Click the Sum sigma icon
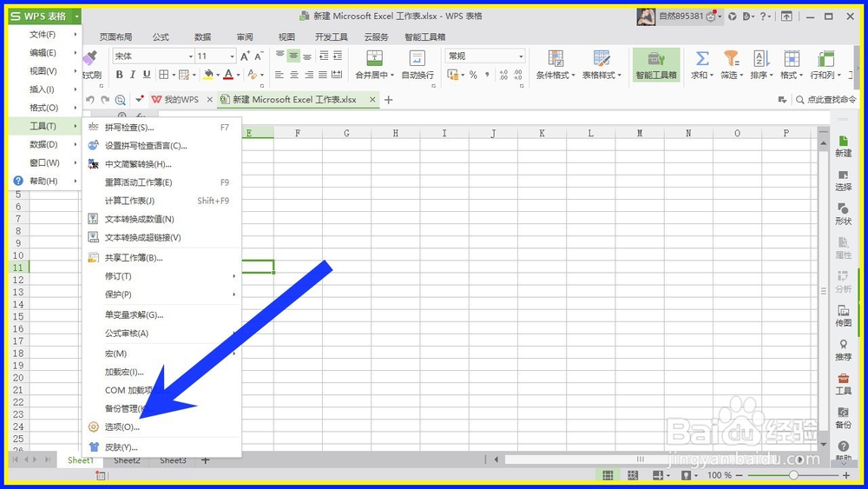The image size is (868, 489). (702, 57)
